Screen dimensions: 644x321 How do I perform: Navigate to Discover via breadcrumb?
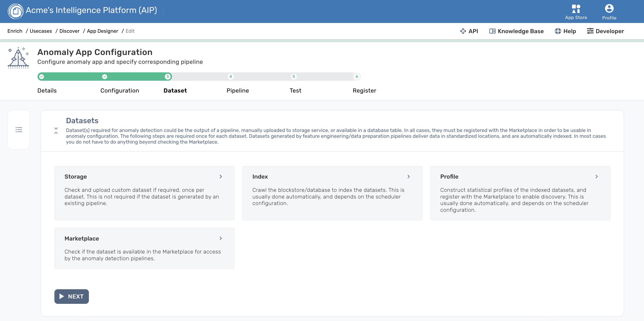[69, 31]
